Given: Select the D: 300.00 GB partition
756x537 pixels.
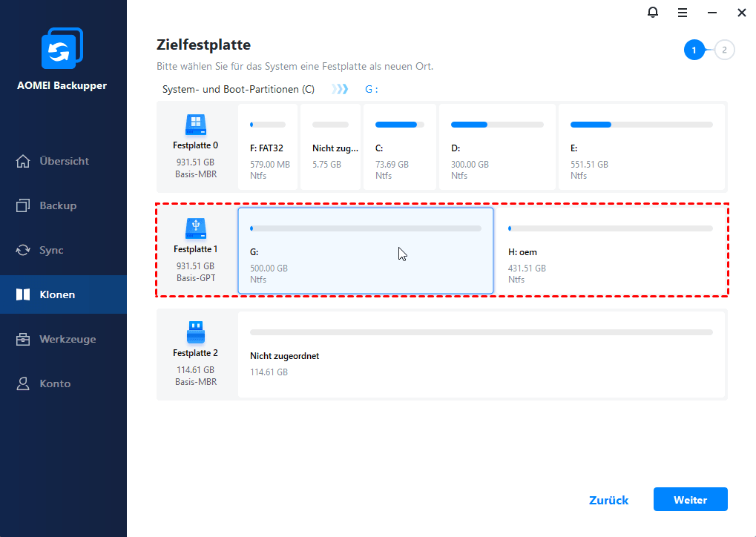Looking at the screenshot, I should pos(497,147).
